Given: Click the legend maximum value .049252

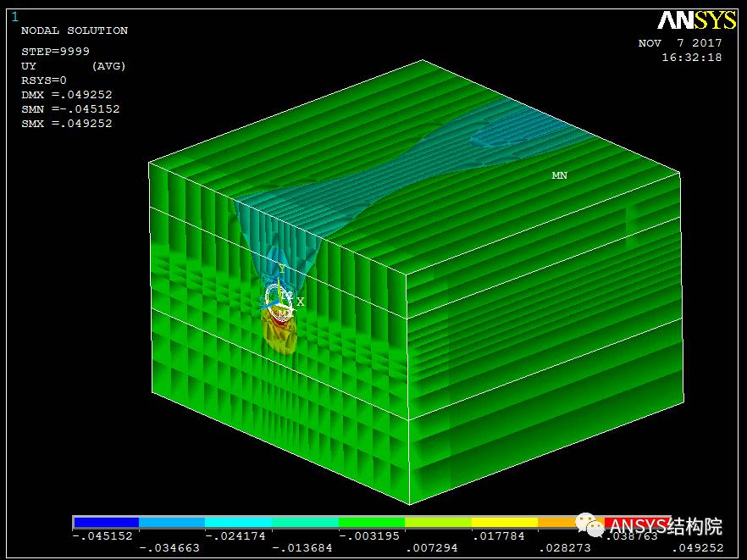Looking at the screenshot, I should pyautogui.click(x=698, y=548).
